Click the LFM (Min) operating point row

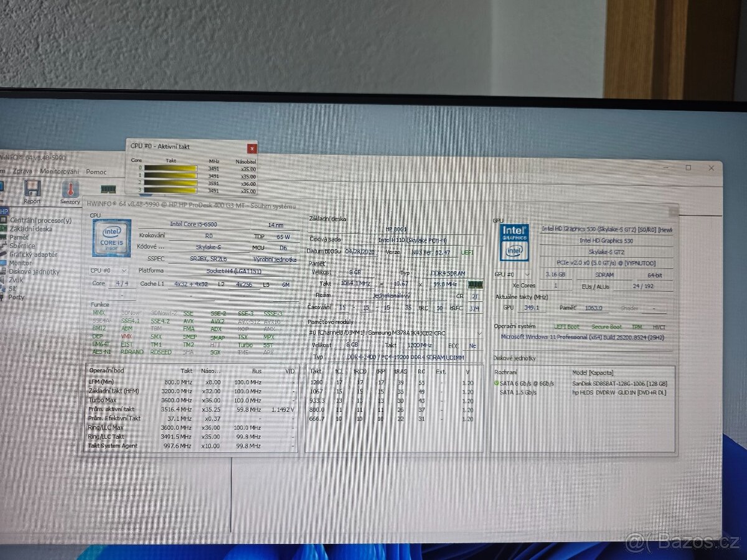point(191,381)
